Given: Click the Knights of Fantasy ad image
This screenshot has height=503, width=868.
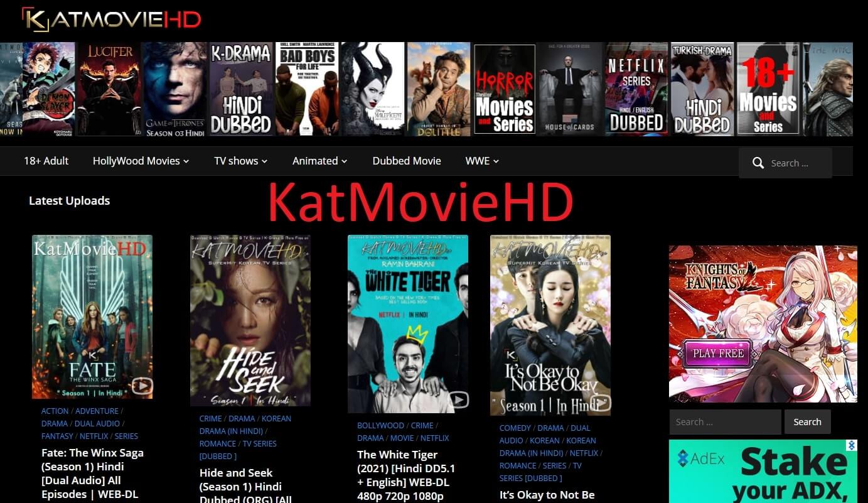Looking at the screenshot, I should [763, 324].
